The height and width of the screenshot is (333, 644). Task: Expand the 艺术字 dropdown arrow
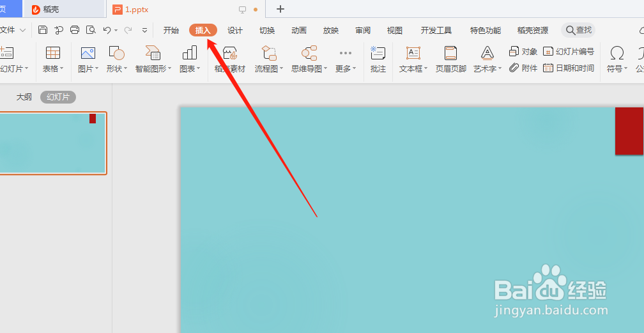click(500, 68)
